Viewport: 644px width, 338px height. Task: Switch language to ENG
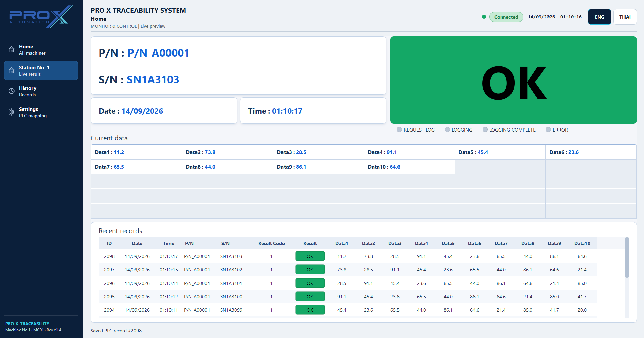pos(599,17)
